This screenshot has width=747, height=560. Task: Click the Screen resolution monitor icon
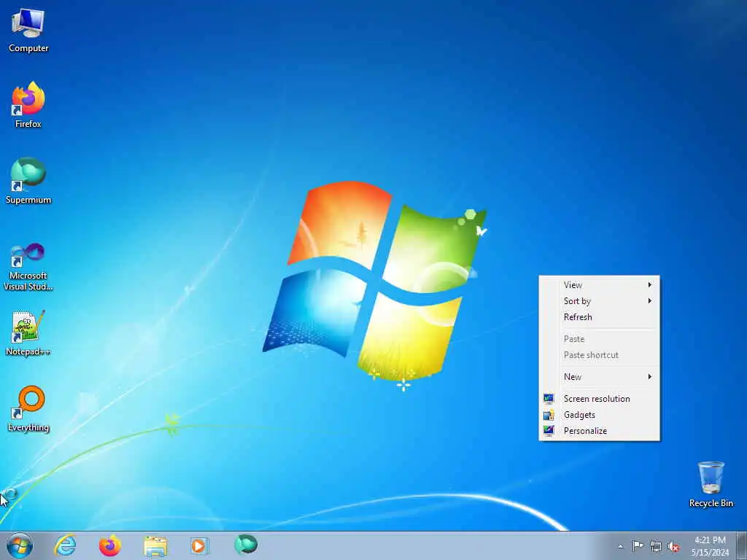(x=549, y=399)
